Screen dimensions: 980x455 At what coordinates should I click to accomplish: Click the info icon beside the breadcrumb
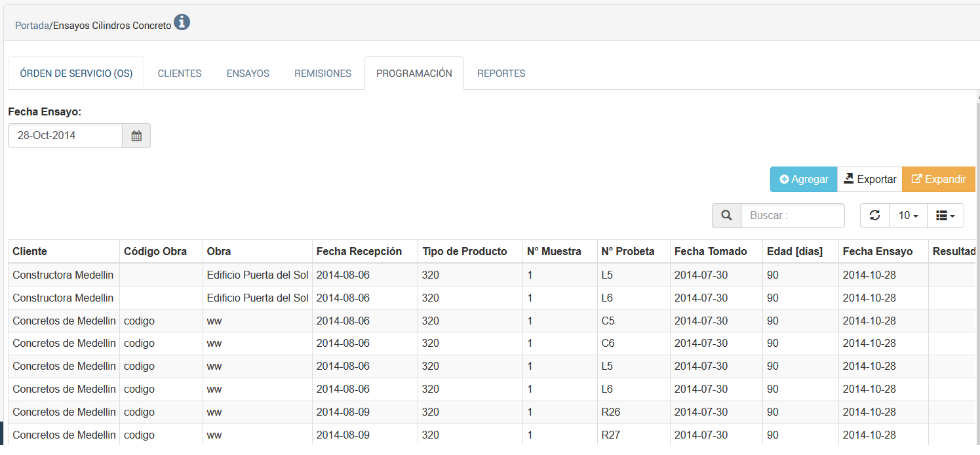pyautogui.click(x=182, y=23)
